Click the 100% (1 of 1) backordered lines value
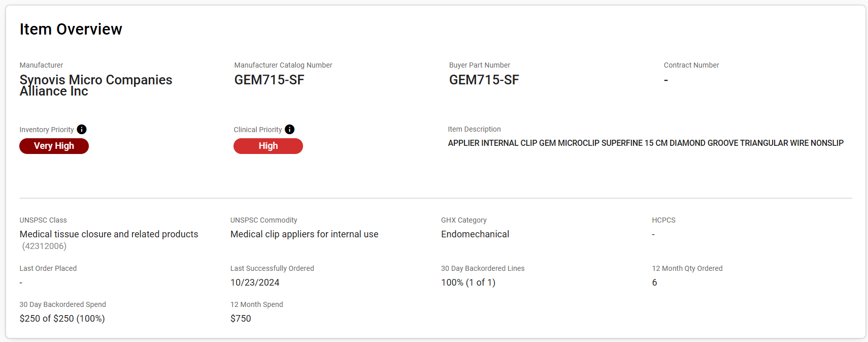 pos(468,283)
